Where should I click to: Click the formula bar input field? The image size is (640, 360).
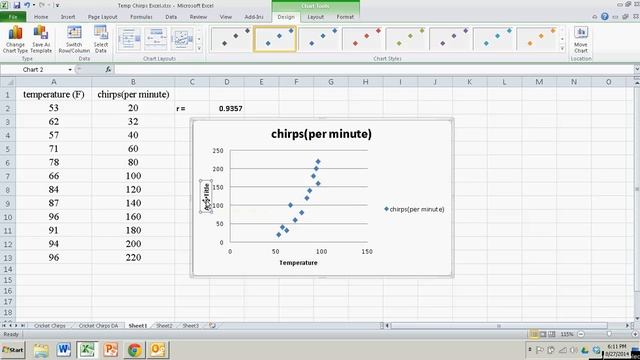pyautogui.click(x=373, y=70)
